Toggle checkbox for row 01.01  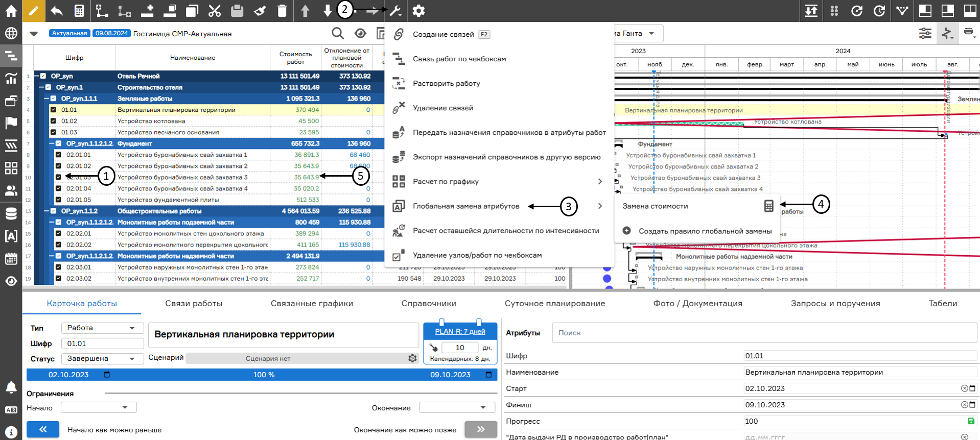click(53, 110)
